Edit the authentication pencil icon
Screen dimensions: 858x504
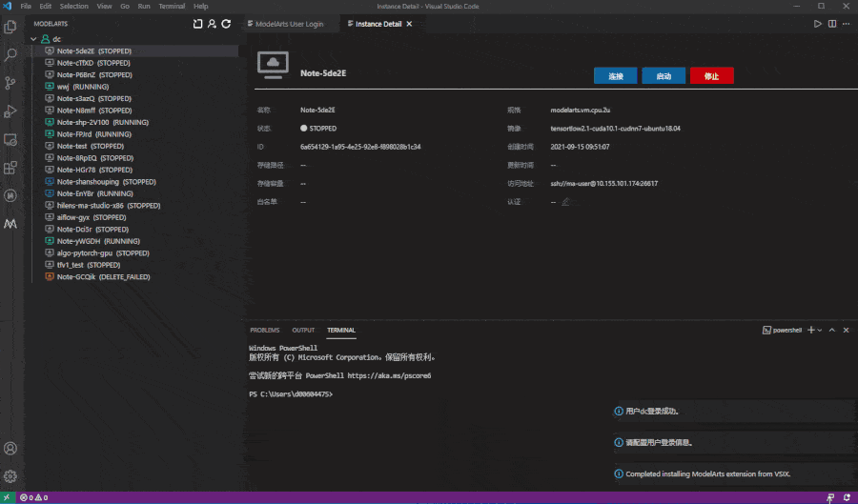click(565, 202)
